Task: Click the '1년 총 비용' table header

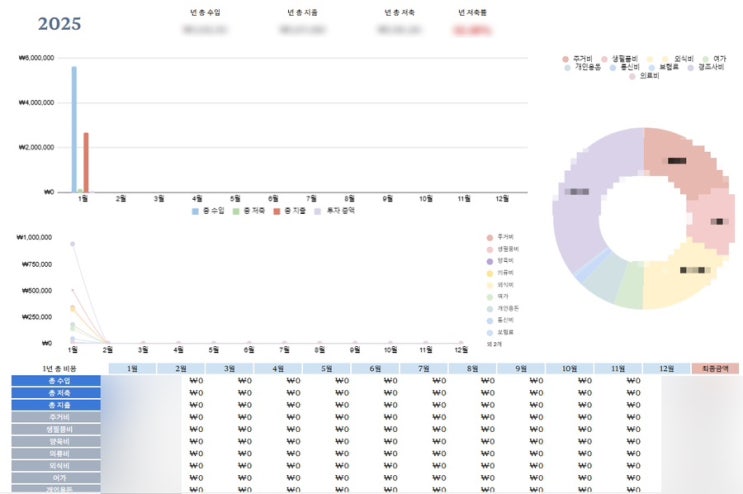Action: [x=59, y=368]
